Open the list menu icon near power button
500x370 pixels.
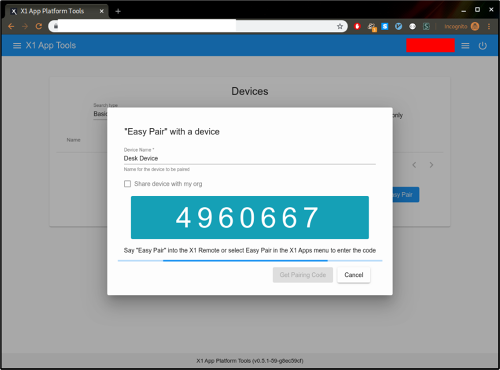pos(465,46)
